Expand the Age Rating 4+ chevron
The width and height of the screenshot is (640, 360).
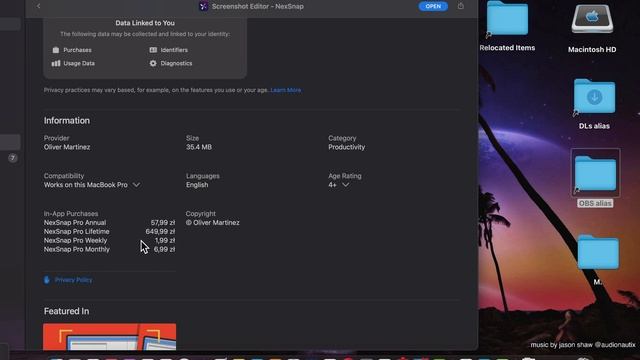coord(346,185)
